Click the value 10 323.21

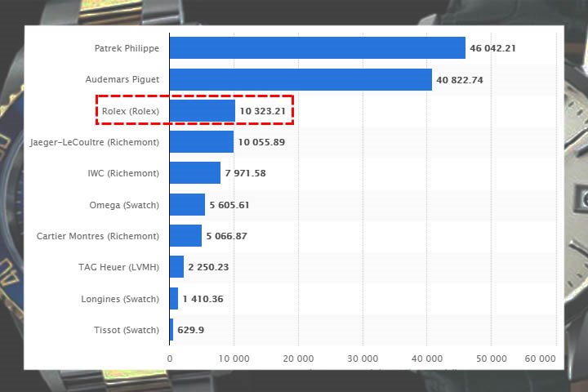[262, 111]
